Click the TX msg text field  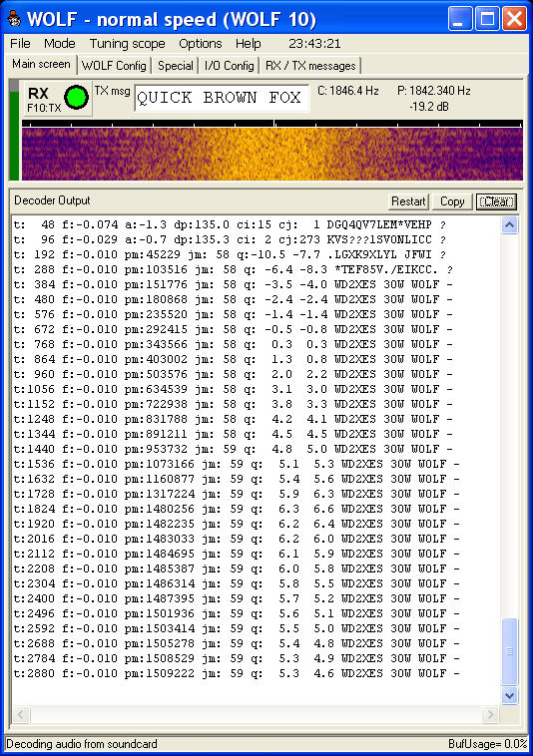[x=222, y=98]
